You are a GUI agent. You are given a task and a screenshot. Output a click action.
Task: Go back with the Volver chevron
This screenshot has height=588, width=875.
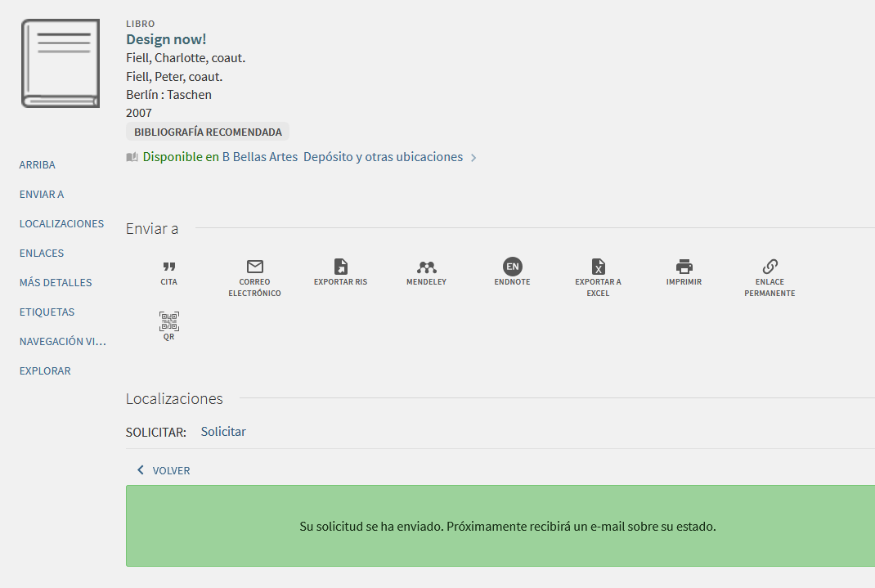(x=141, y=470)
